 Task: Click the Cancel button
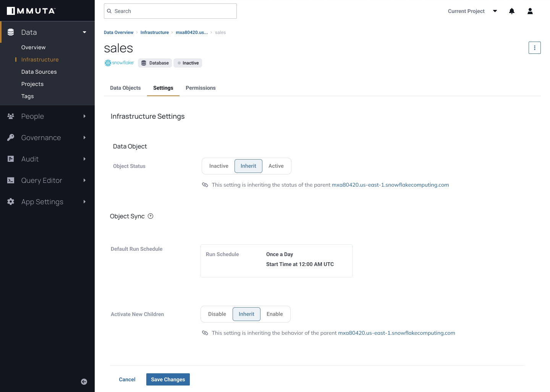(127, 379)
